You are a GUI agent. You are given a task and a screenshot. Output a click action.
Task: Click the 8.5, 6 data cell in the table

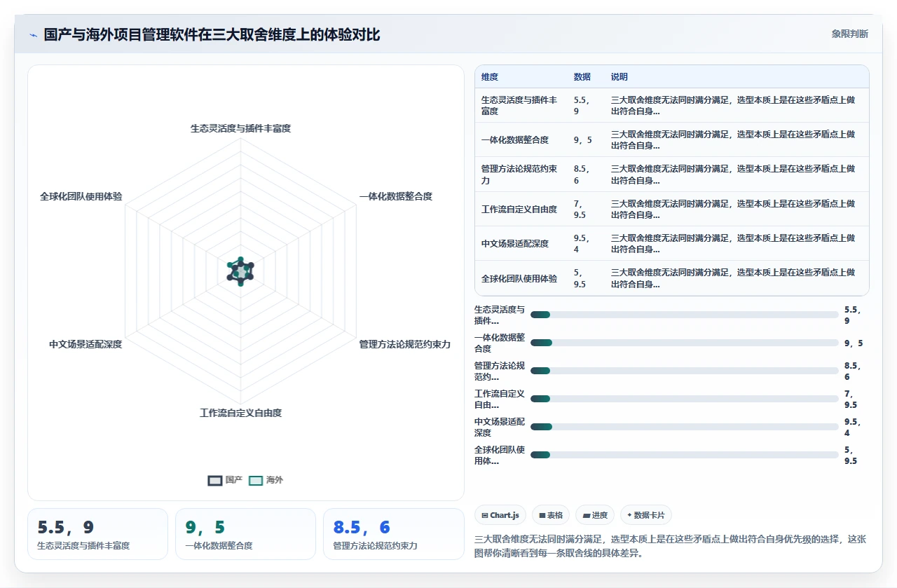click(x=581, y=175)
